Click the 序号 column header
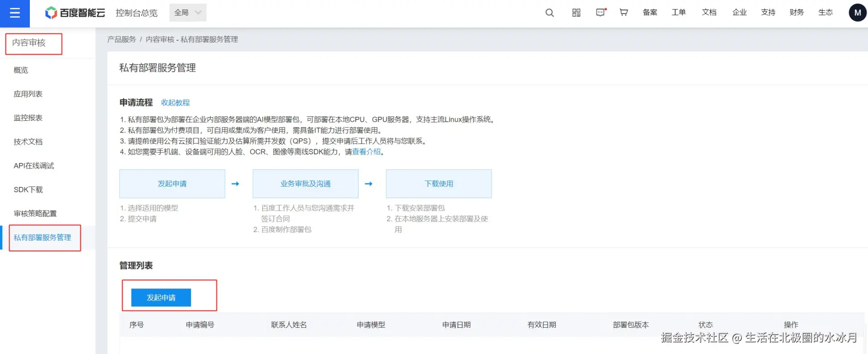This screenshot has width=868, height=354. click(137, 325)
